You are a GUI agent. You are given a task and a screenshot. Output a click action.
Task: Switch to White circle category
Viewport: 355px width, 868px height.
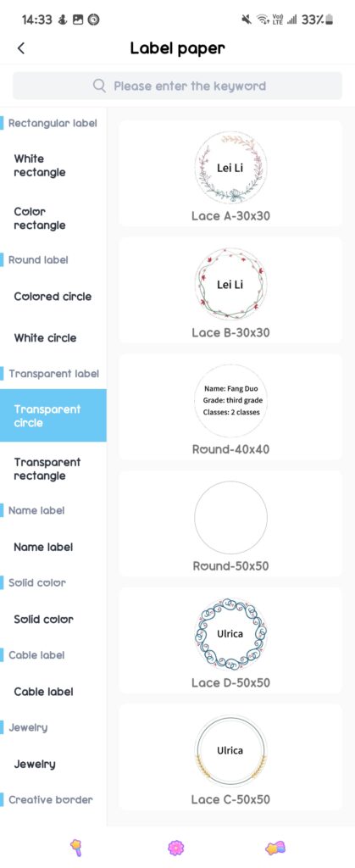[x=53, y=337]
